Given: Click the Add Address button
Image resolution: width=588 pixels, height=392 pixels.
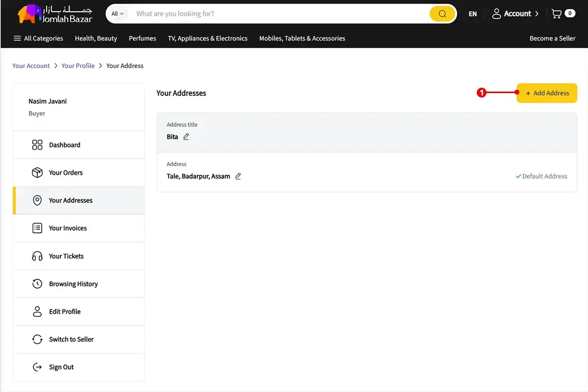Looking at the screenshot, I should click(x=547, y=93).
